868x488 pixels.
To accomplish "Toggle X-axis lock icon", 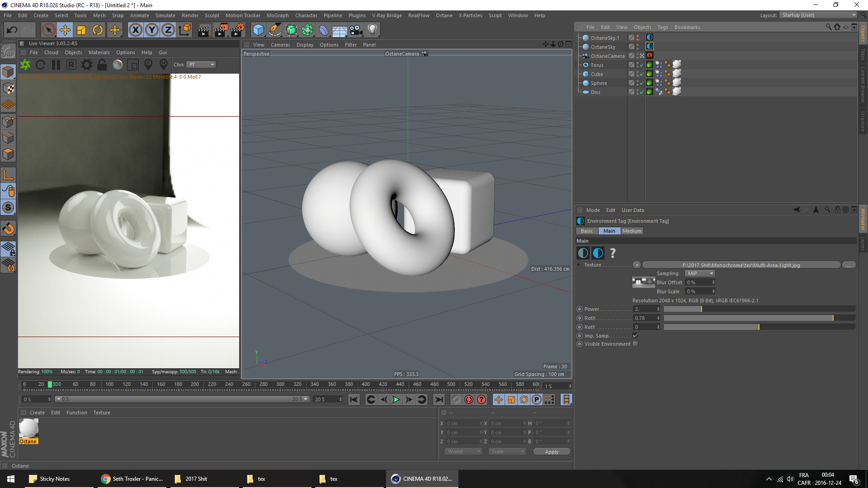I will click(135, 30).
